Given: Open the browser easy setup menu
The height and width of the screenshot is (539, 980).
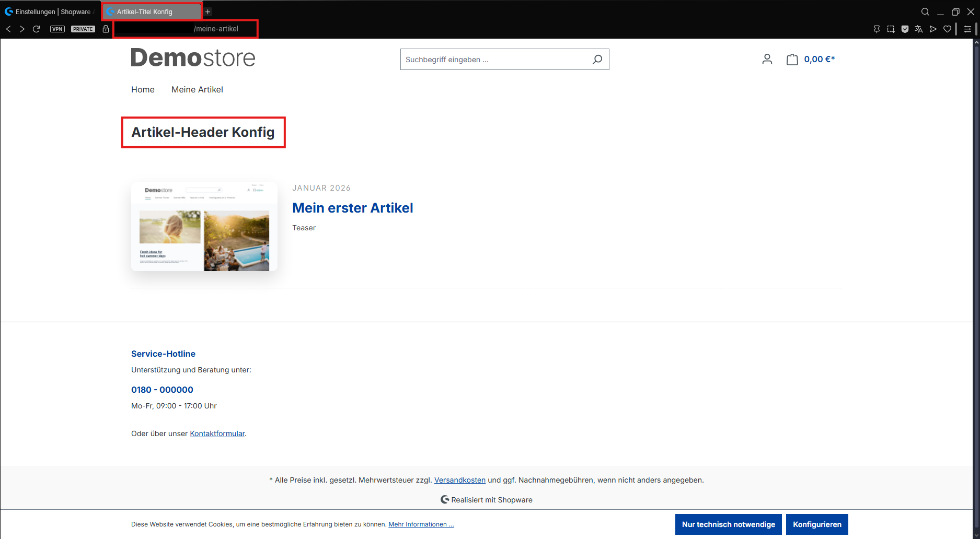Looking at the screenshot, I should (x=967, y=29).
